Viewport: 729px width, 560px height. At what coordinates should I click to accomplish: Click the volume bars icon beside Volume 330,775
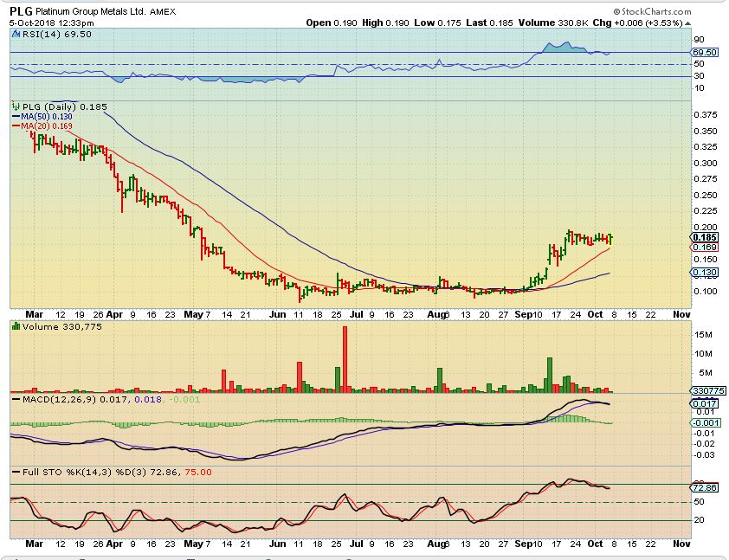(x=16, y=326)
